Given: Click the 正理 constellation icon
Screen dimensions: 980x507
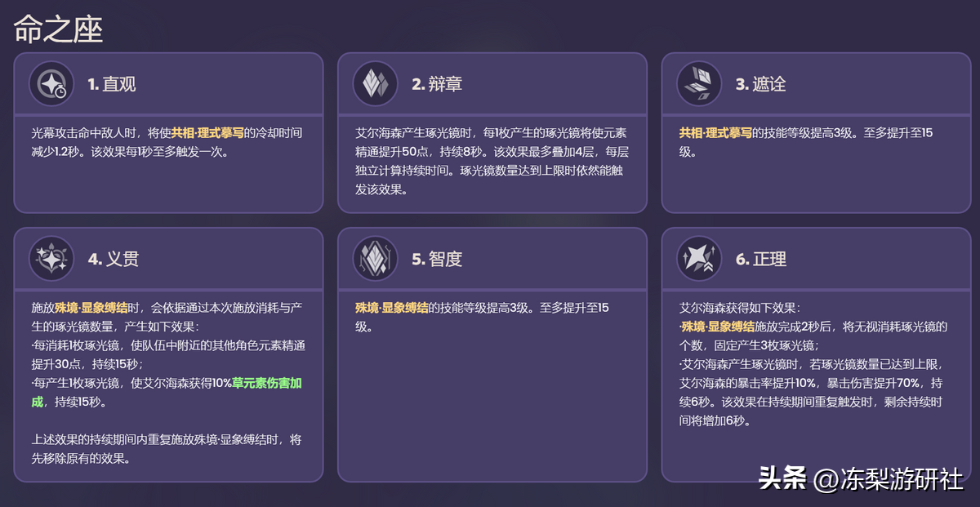Looking at the screenshot, I should [700, 259].
